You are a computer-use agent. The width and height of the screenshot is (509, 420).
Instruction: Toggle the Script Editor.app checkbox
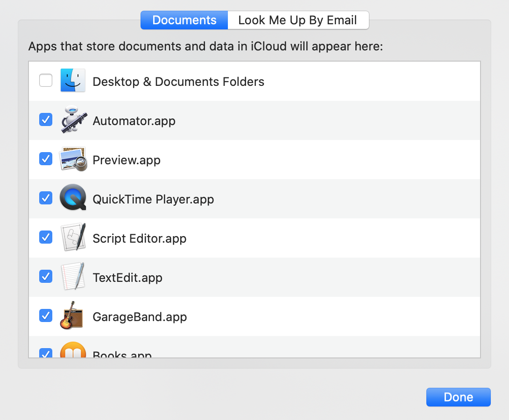click(46, 237)
